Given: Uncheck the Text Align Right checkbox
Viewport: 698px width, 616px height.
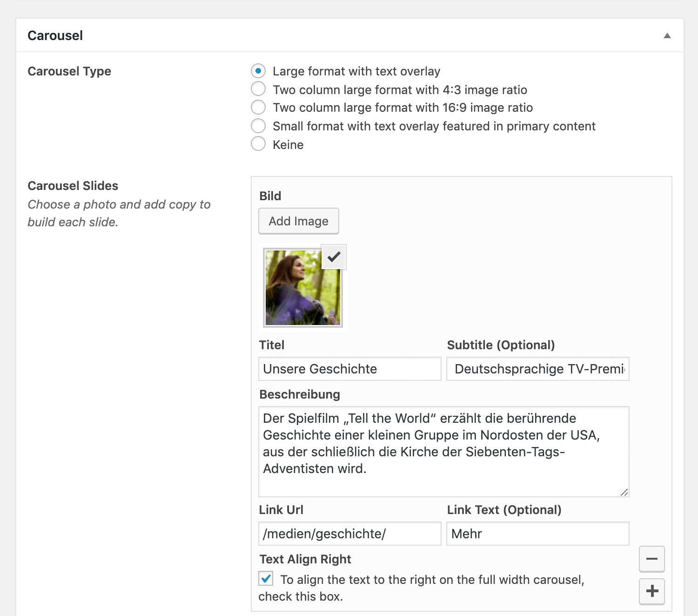Looking at the screenshot, I should (x=266, y=579).
